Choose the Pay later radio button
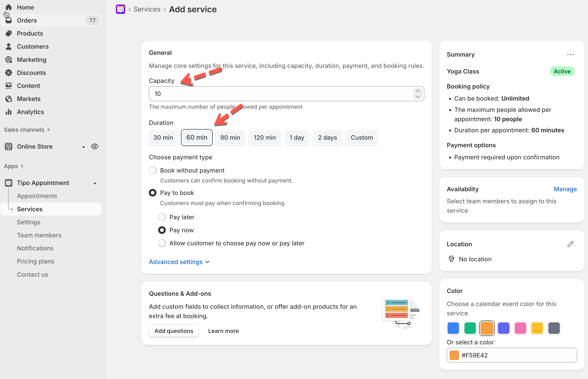The height and width of the screenshot is (379, 588). tap(162, 217)
